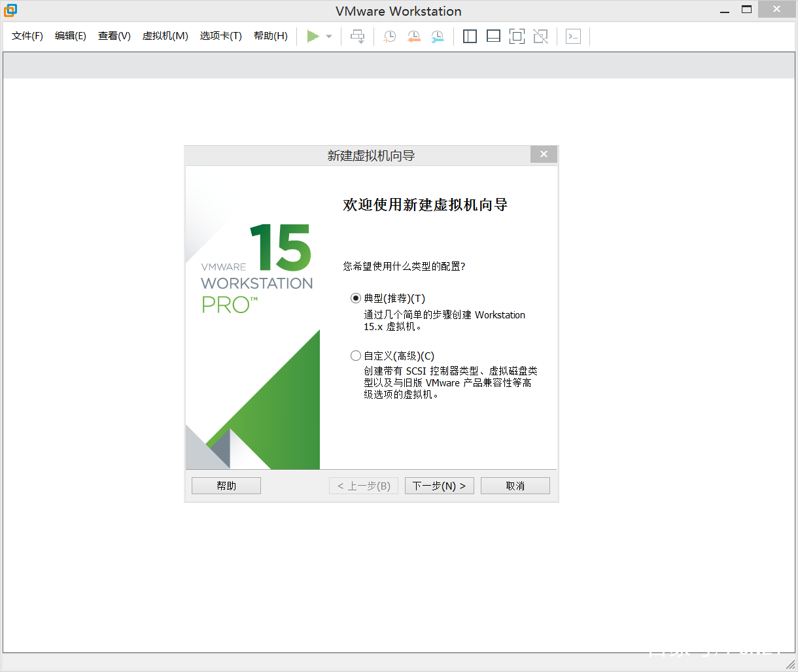This screenshot has height=672, width=798.
Task: Open the 选项卡(T) menu
Action: coord(221,36)
